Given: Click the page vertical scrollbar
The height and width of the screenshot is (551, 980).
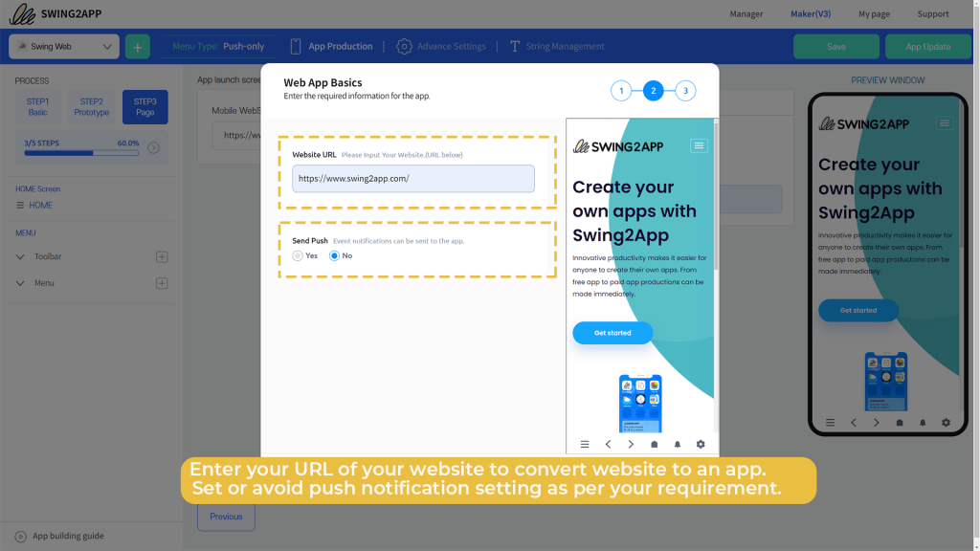Looking at the screenshot, I should (x=976, y=275).
